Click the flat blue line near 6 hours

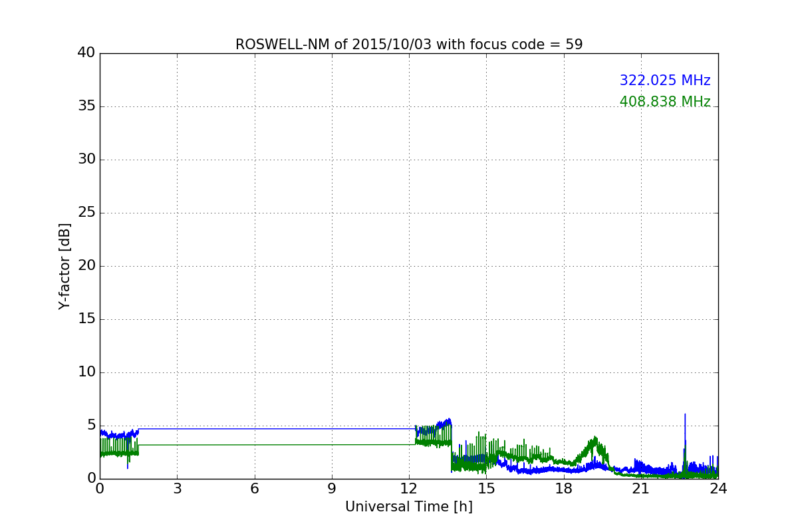(254, 428)
